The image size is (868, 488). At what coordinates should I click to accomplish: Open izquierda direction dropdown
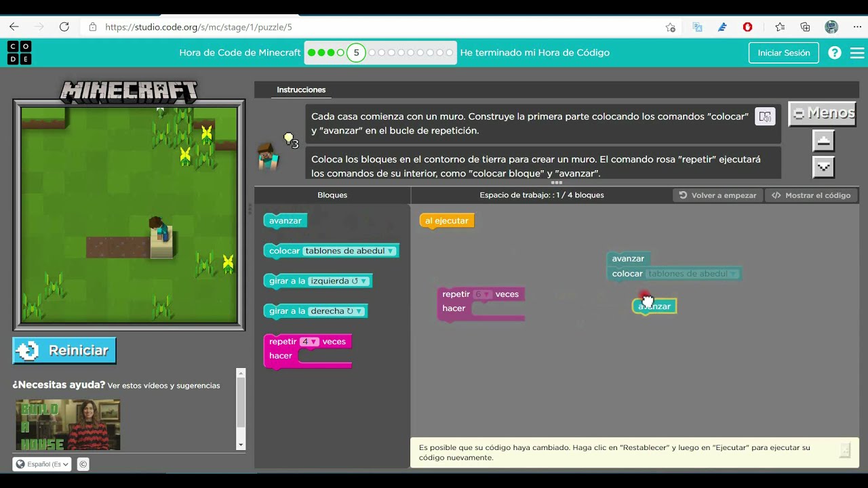[x=338, y=281]
